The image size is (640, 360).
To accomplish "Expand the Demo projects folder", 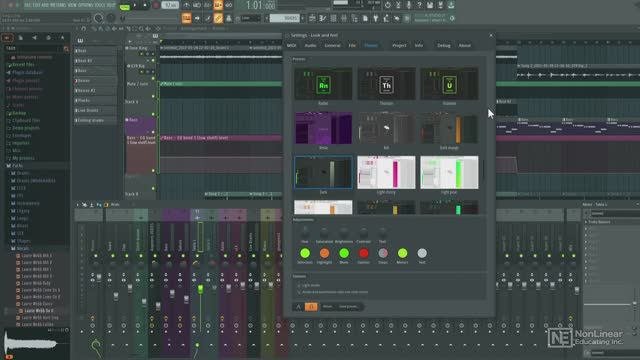I will click(25, 128).
